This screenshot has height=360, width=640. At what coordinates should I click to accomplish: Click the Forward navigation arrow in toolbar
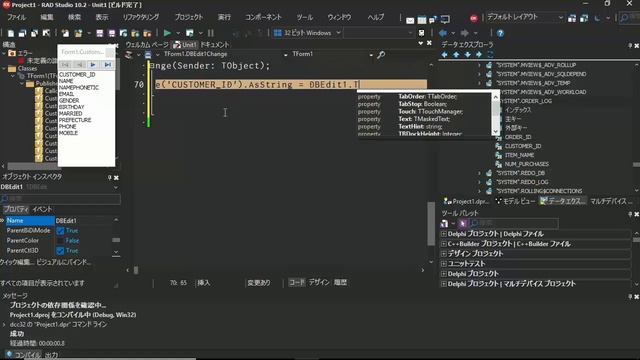(464, 33)
